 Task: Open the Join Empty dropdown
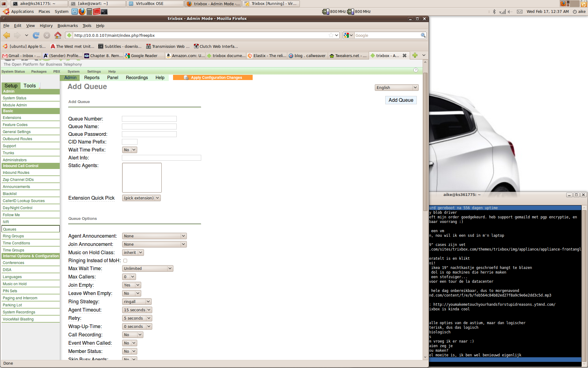pyautogui.click(x=131, y=285)
